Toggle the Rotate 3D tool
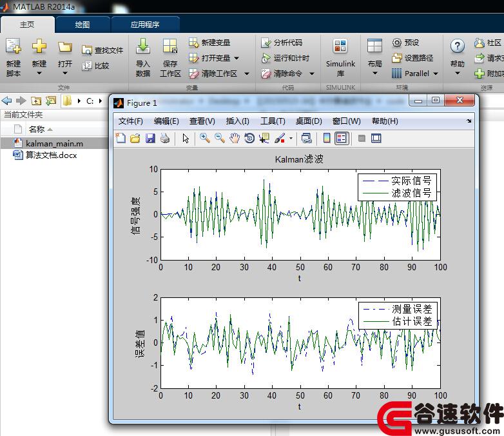This screenshot has height=436, width=504. tap(249, 139)
